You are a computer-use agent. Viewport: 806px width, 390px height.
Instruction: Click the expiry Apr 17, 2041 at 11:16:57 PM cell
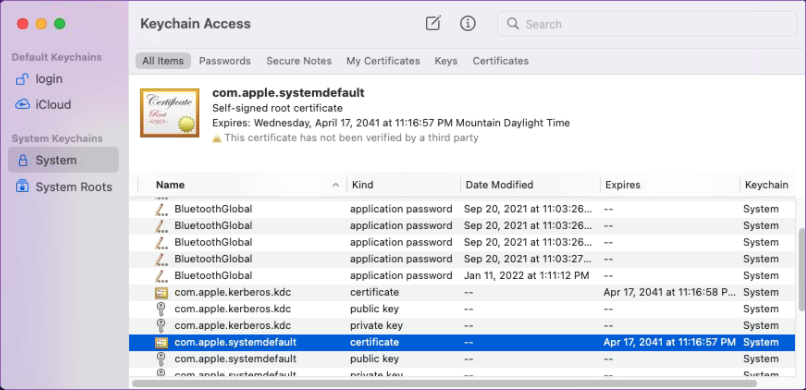click(x=669, y=342)
